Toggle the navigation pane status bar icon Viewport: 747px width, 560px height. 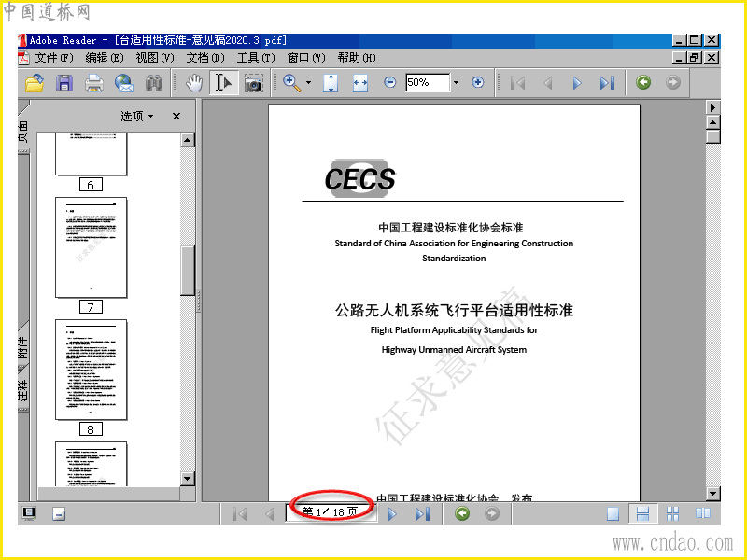pos(59,514)
